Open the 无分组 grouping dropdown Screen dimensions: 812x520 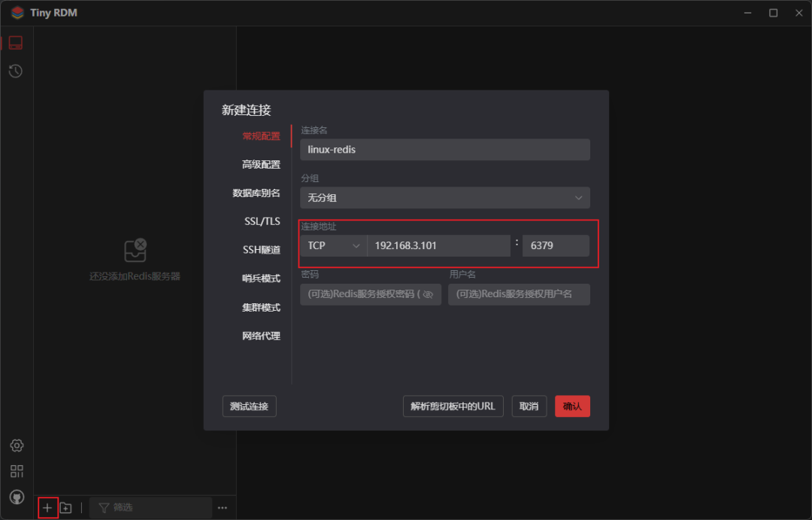(445, 197)
